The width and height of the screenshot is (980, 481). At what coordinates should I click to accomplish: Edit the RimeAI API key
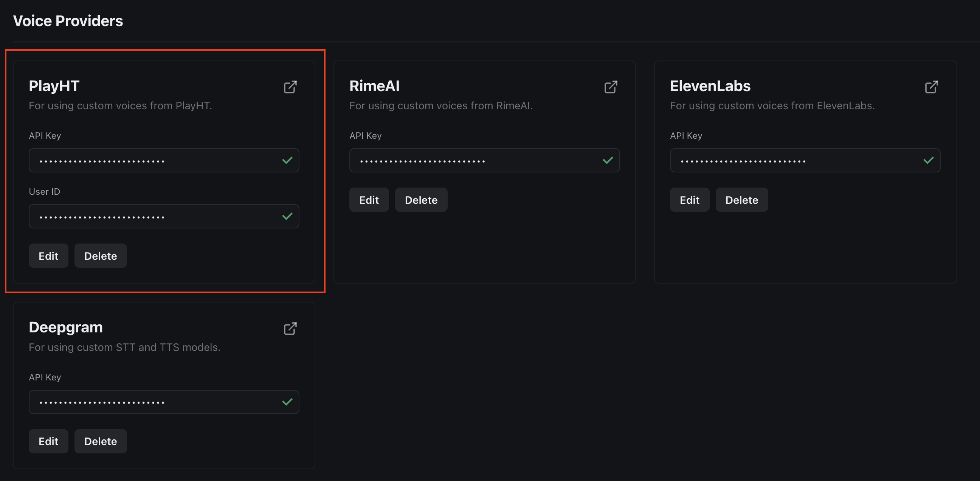[369, 200]
